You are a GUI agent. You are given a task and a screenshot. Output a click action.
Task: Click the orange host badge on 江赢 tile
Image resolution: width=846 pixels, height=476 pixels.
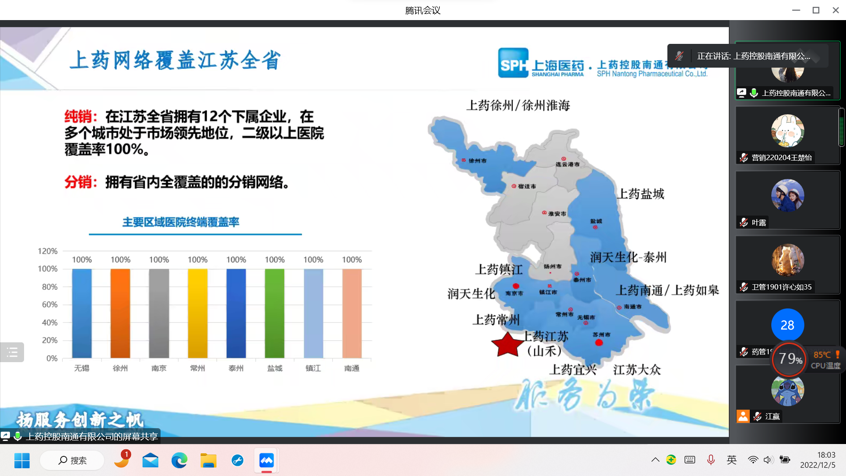click(743, 416)
